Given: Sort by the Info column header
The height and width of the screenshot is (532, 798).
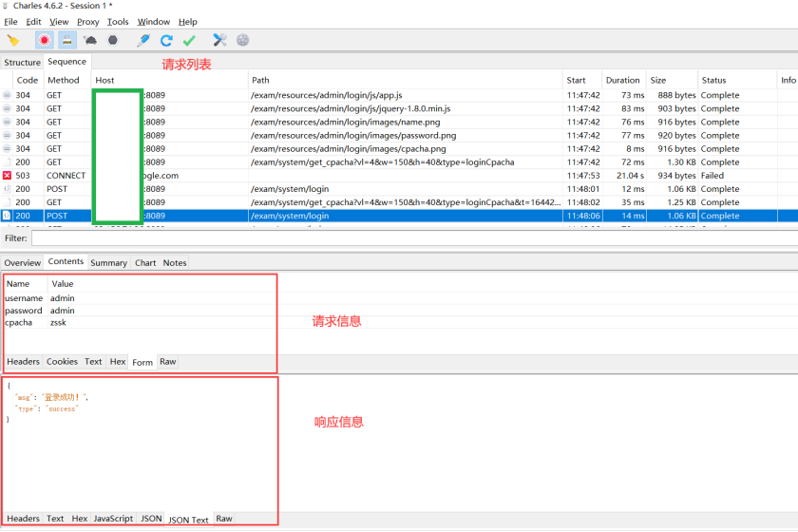Looking at the screenshot, I should point(788,80).
